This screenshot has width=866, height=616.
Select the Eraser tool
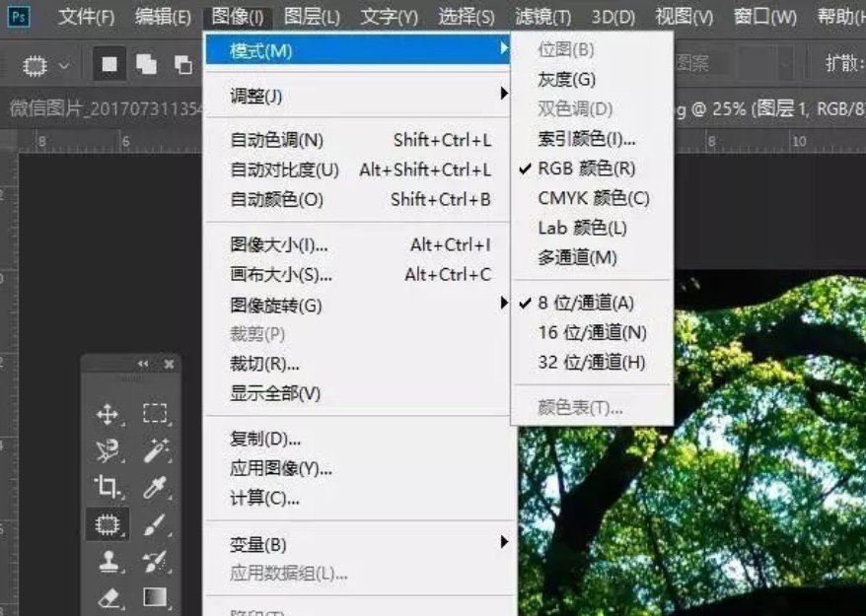tap(108, 596)
